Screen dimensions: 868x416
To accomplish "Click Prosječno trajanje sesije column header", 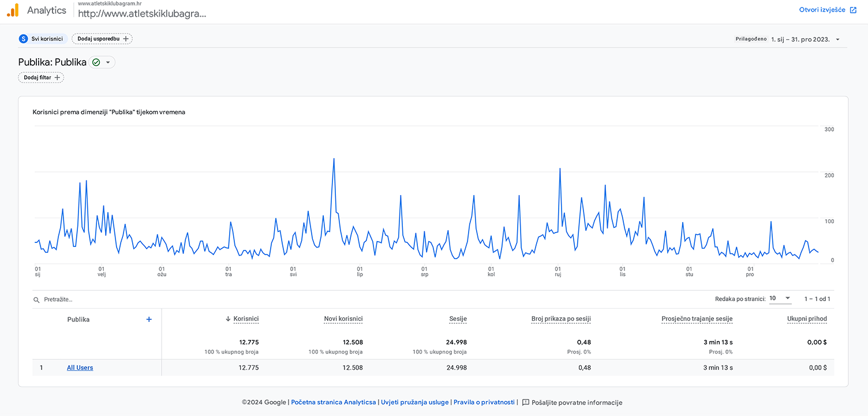I will (697, 319).
